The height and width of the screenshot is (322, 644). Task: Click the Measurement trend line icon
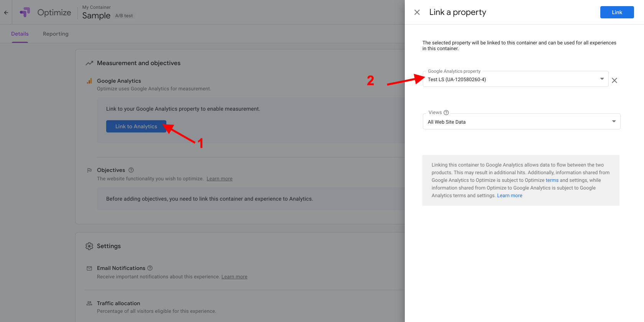(x=89, y=63)
